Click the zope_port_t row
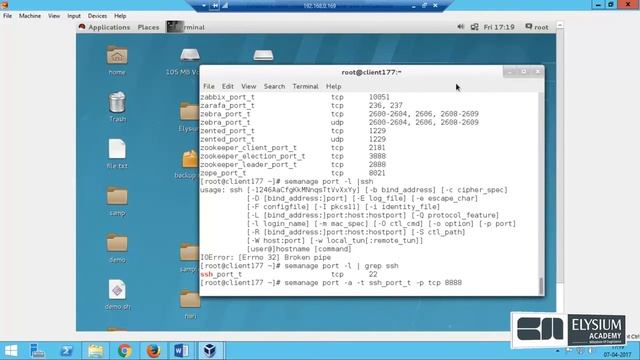The height and width of the screenshot is (360, 640). click(x=293, y=173)
